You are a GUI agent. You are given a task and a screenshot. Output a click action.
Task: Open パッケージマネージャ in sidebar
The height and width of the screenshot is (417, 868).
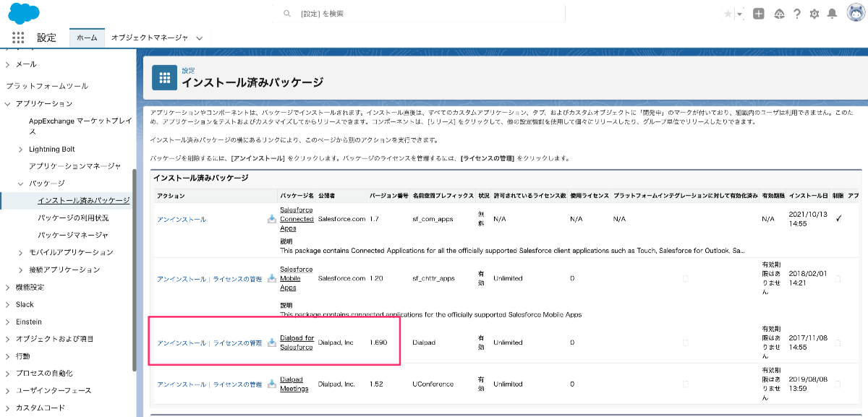coord(73,235)
